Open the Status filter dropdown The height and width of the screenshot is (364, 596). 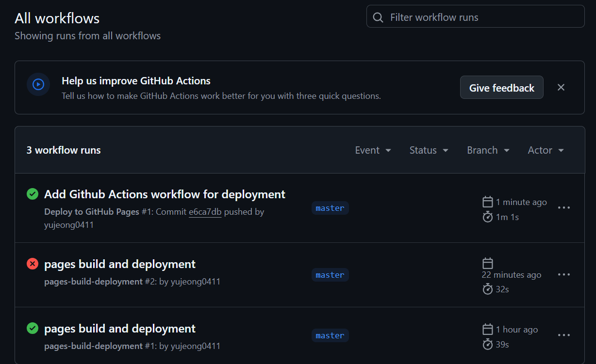429,150
